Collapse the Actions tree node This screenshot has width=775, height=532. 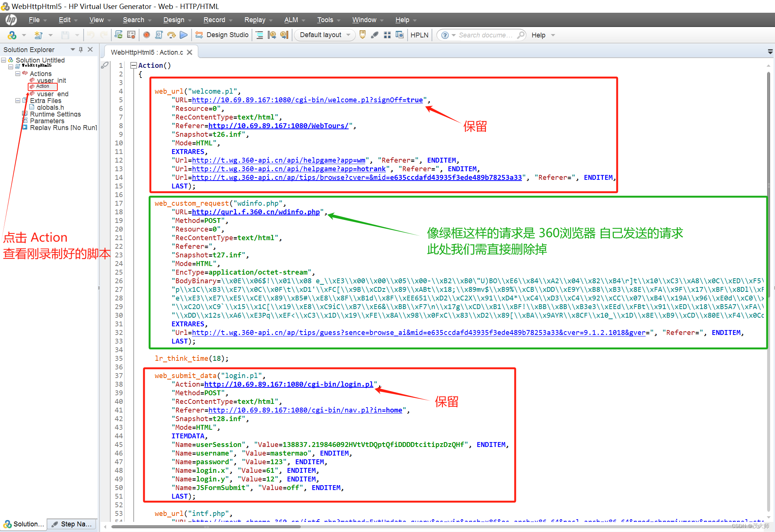pos(18,74)
